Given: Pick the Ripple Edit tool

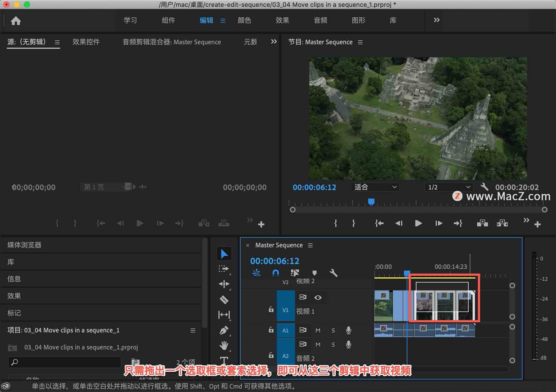Looking at the screenshot, I should (x=224, y=284).
